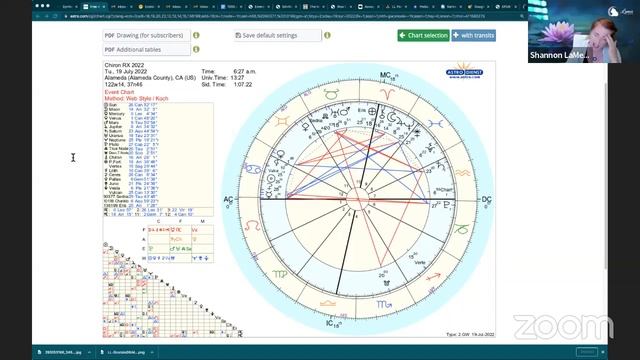Screen dimensions: 640x360
Task: Click the Leo glyph on chart wheel
Action: pyautogui.click(x=252, y=225)
